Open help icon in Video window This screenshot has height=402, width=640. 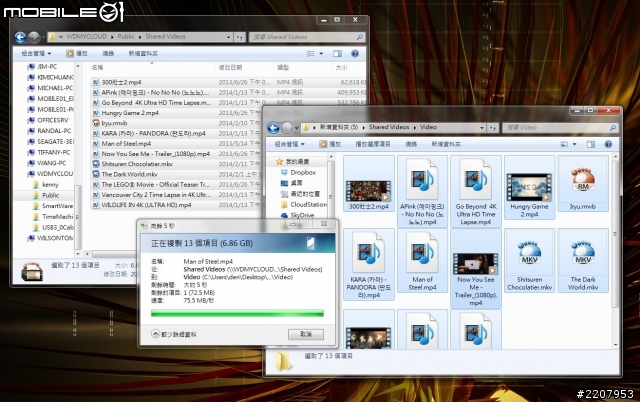tap(608, 144)
